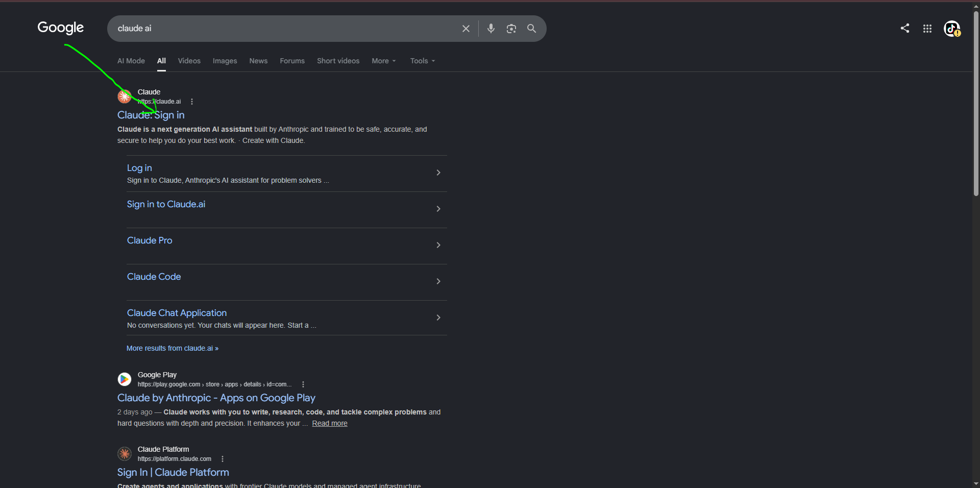Expand the More search filters dropdown
Screen dimensions: 980x488
[384, 61]
